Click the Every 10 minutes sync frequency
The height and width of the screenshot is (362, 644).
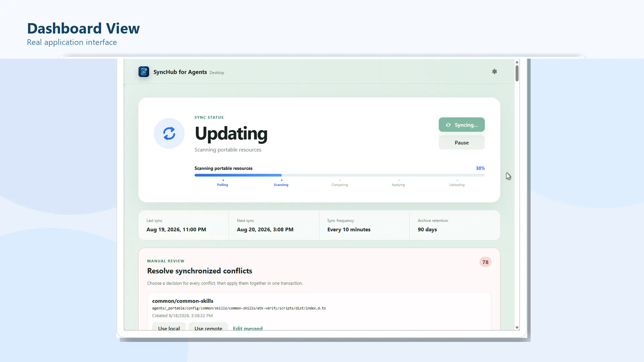tap(349, 230)
